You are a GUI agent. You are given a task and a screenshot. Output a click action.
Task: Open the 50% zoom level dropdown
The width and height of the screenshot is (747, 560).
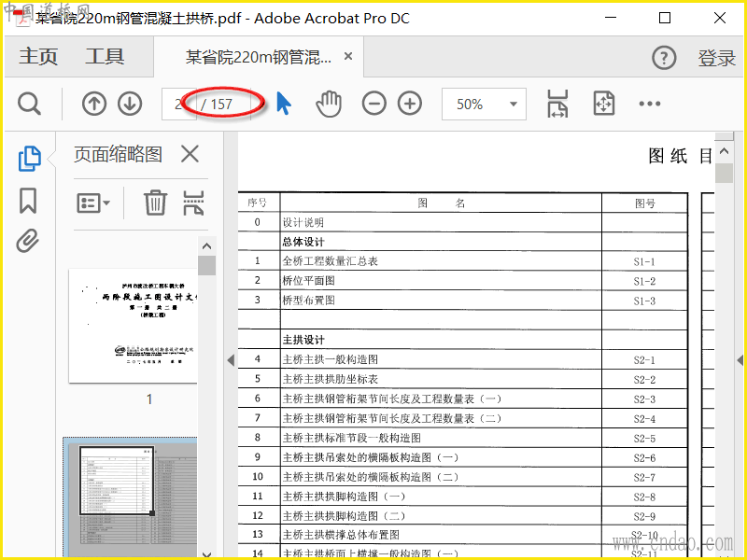click(484, 104)
